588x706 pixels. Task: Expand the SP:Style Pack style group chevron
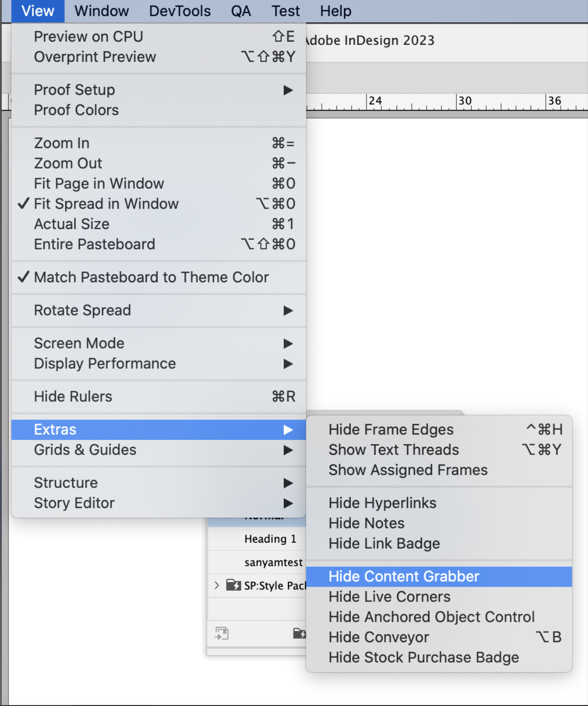click(216, 585)
